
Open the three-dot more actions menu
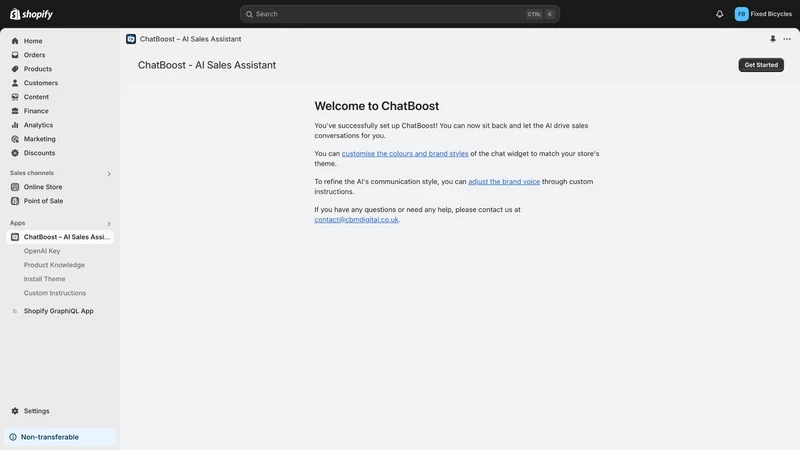(787, 39)
